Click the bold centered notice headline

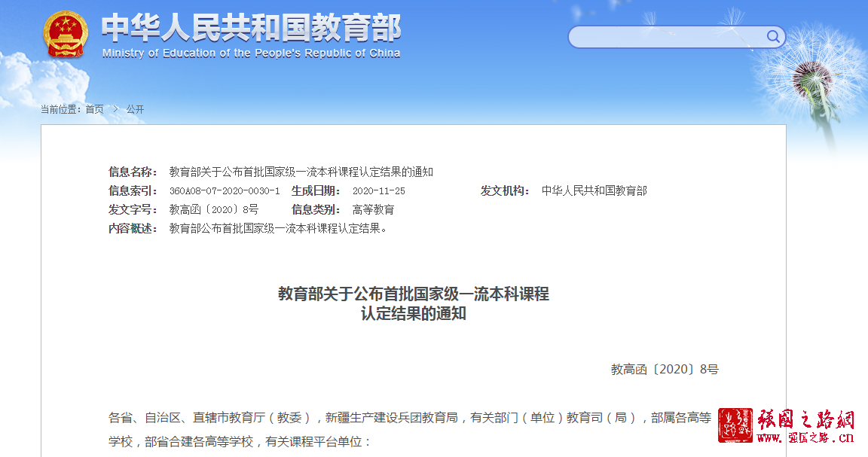pyautogui.click(x=413, y=303)
